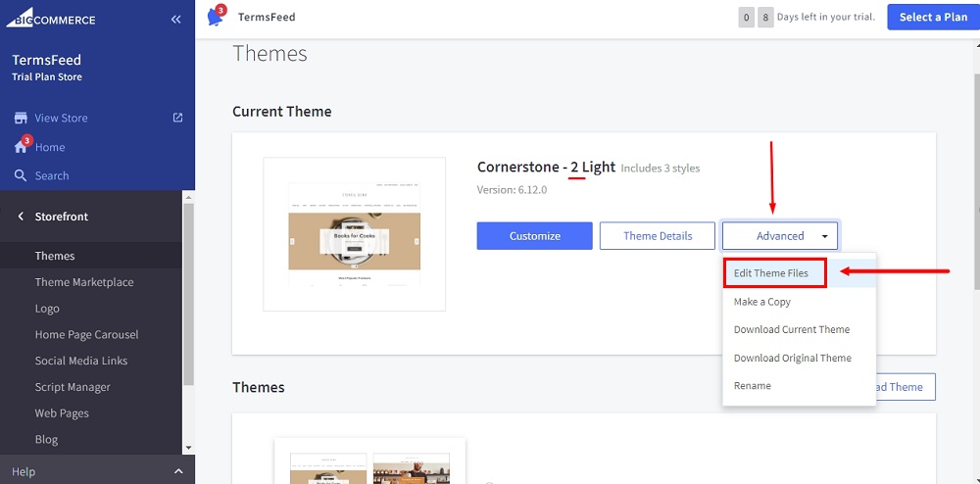
Task: Click the Cornerstone theme preview thumbnail
Action: click(355, 234)
